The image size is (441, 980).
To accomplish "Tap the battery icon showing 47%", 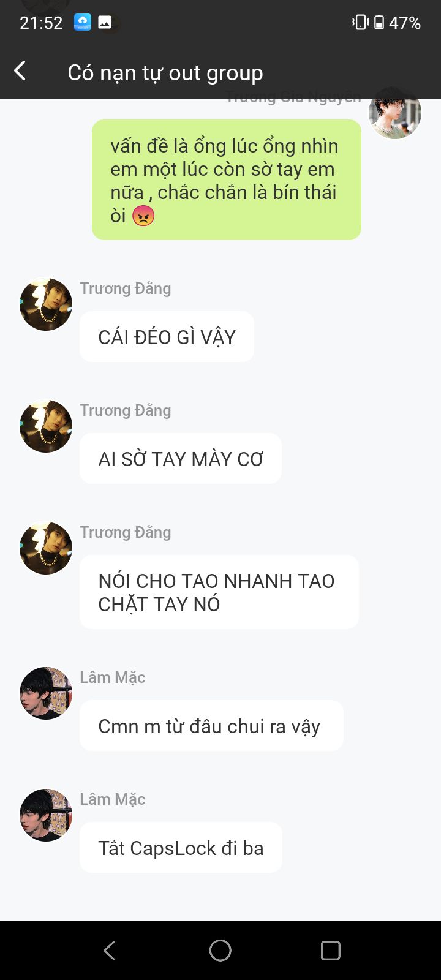I will coord(379,23).
